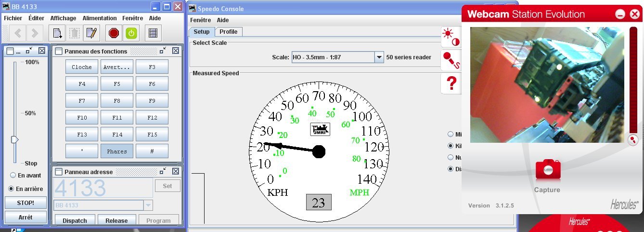Click the Dispatch button
644x232 pixels.
click(x=75, y=220)
